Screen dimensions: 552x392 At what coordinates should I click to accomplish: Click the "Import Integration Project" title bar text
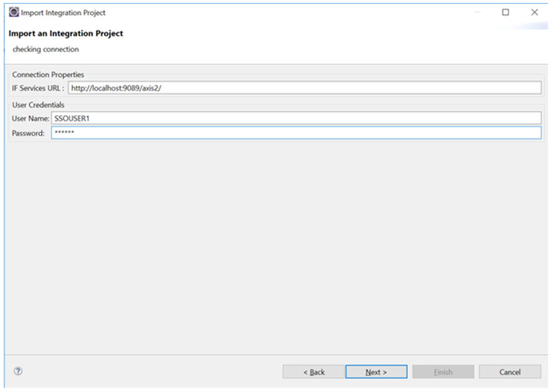point(63,12)
